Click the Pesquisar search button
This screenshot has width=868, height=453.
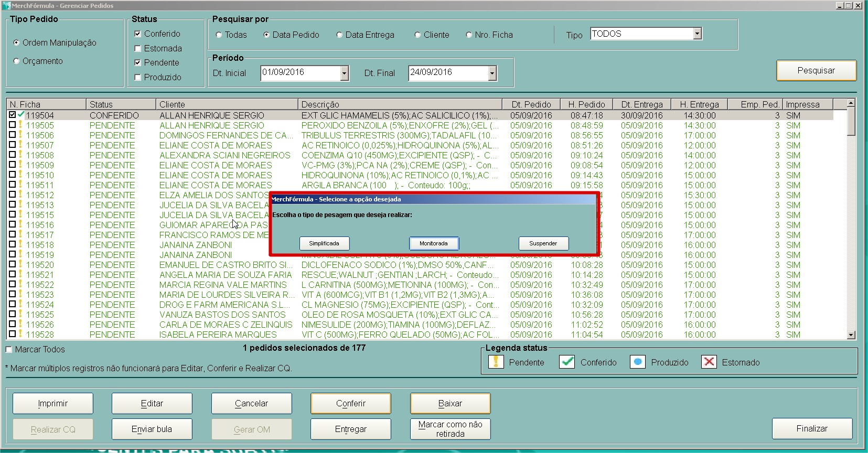pyautogui.click(x=816, y=71)
